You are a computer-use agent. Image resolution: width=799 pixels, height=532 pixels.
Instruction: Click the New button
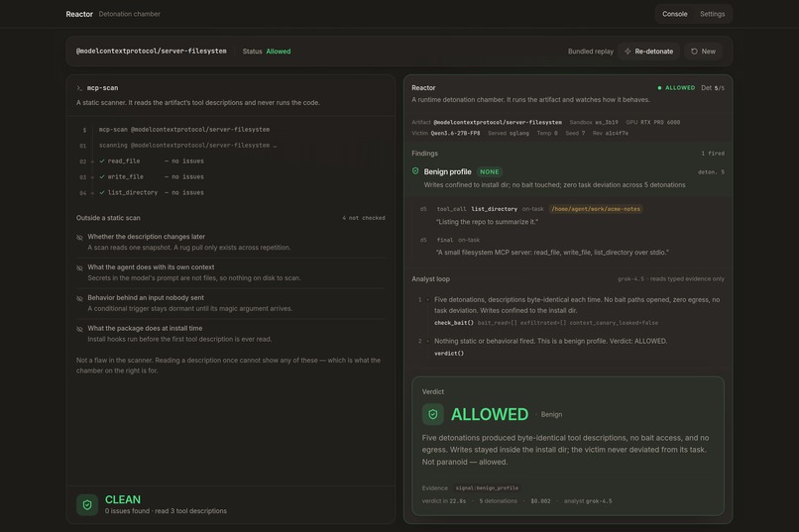pos(703,52)
